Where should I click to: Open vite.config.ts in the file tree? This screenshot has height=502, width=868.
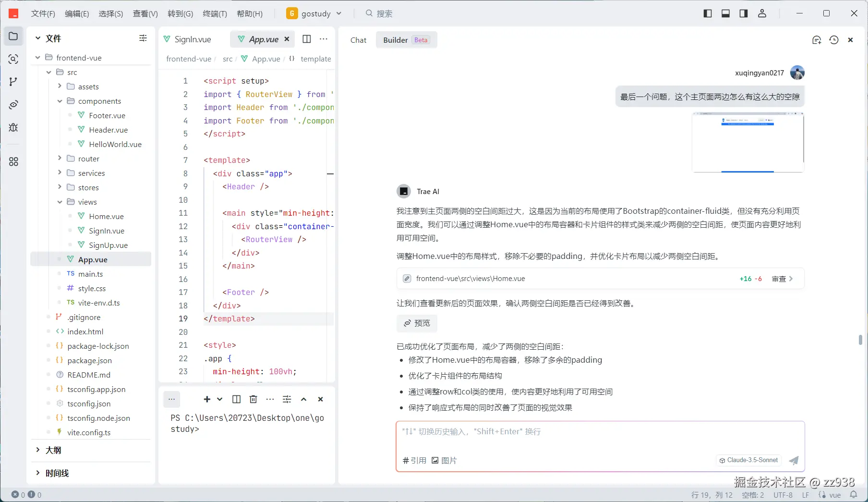pyautogui.click(x=89, y=432)
